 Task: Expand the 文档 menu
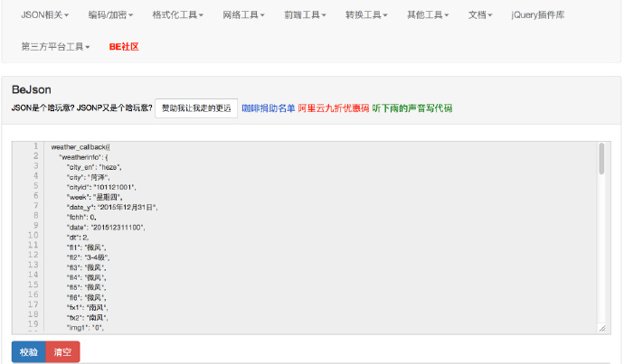(x=480, y=15)
